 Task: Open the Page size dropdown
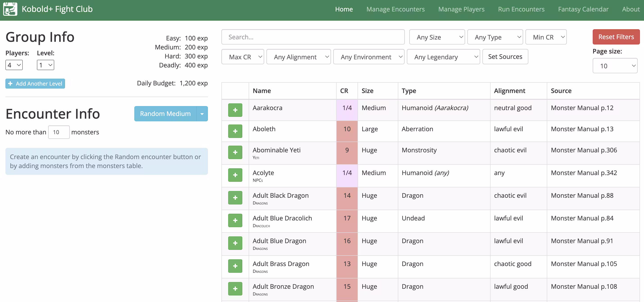(x=615, y=66)
